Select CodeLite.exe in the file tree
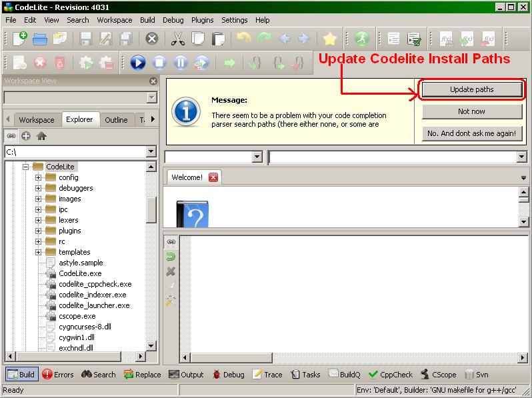 click(x=80, y=273)
